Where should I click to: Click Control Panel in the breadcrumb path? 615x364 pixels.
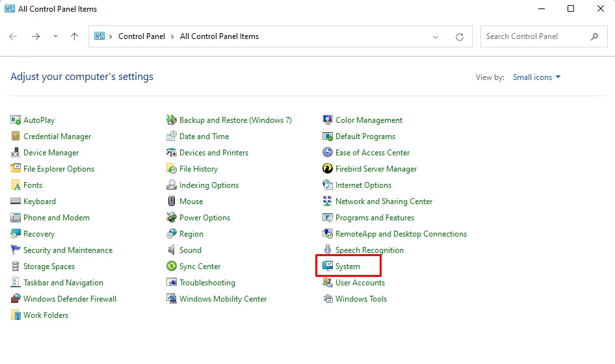pyautogui.click(x=142, y=36)
